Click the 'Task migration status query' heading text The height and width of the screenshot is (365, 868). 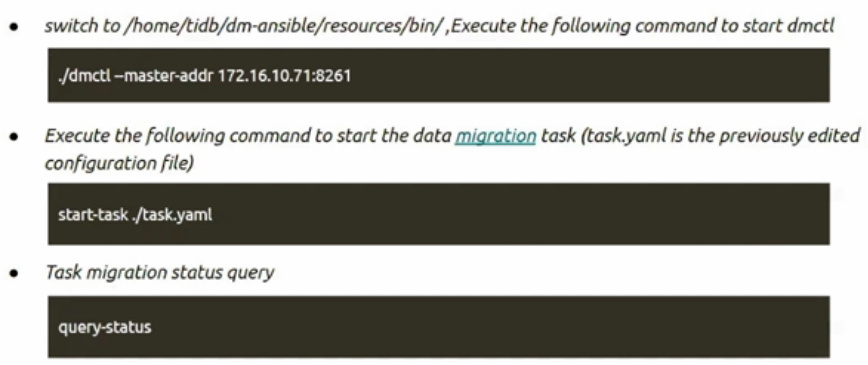(x=159, y=273)
